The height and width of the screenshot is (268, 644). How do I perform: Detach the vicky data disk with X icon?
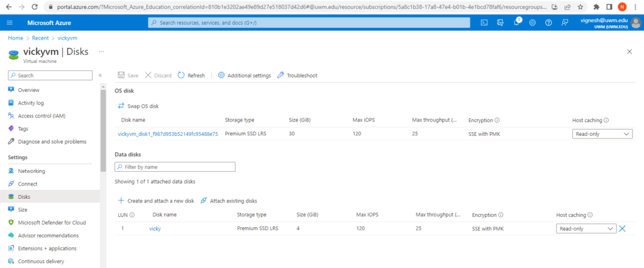[x=622, y=229]
